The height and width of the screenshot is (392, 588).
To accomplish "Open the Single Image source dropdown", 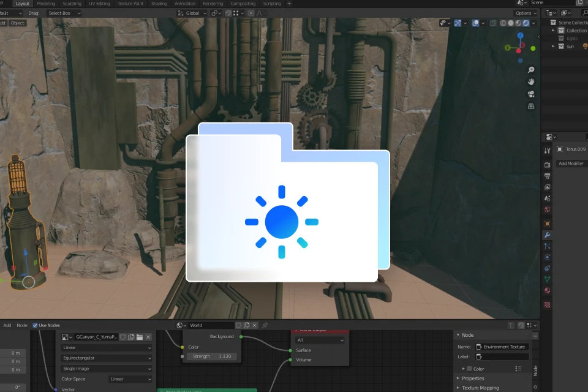I will pos(107,369).
